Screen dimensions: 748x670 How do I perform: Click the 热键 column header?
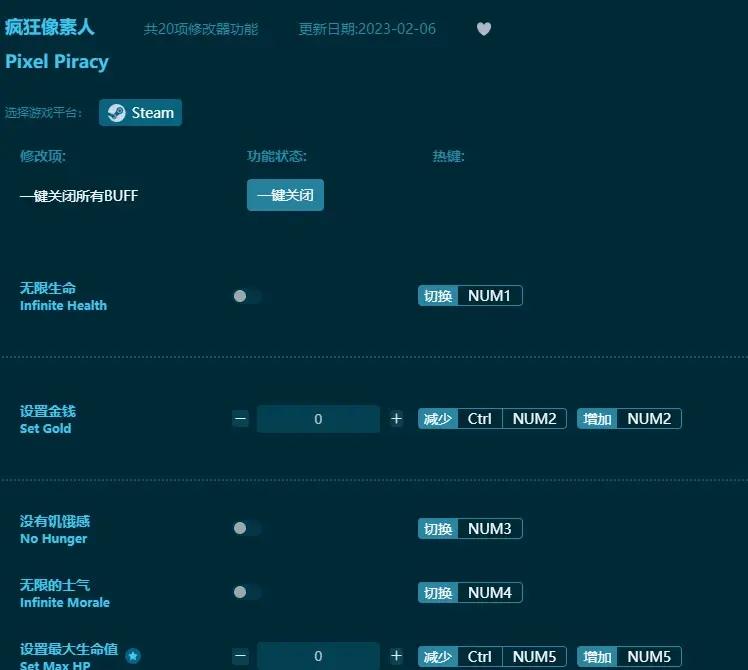pos(448,156)
